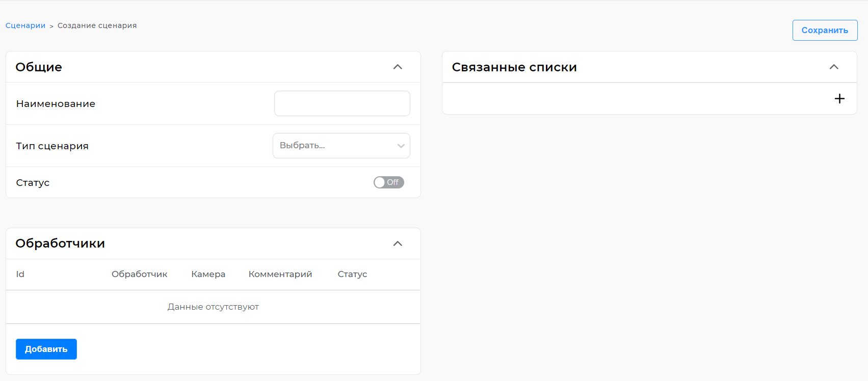
Task: Click the Обработчик column header
Action: pyautogui.click(x=140, y=274)
